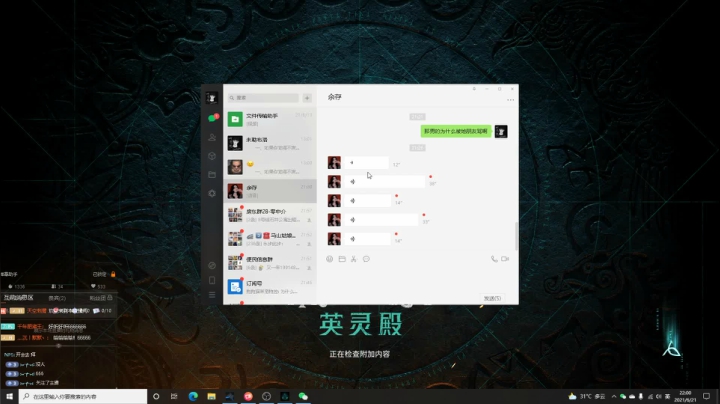Viewport: 720px width, 404px height.
Task: Open the Chats tab in WeChat sidebar
Action: [212, 118]
